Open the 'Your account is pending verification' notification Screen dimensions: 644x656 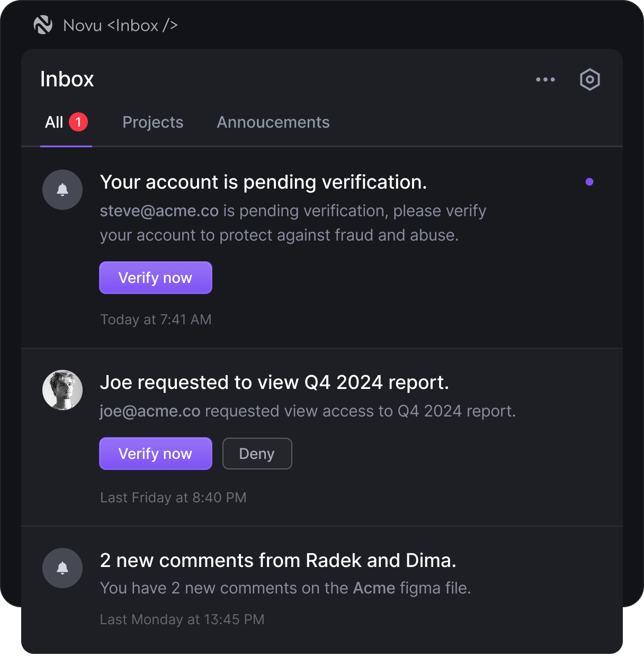(263, 182)
